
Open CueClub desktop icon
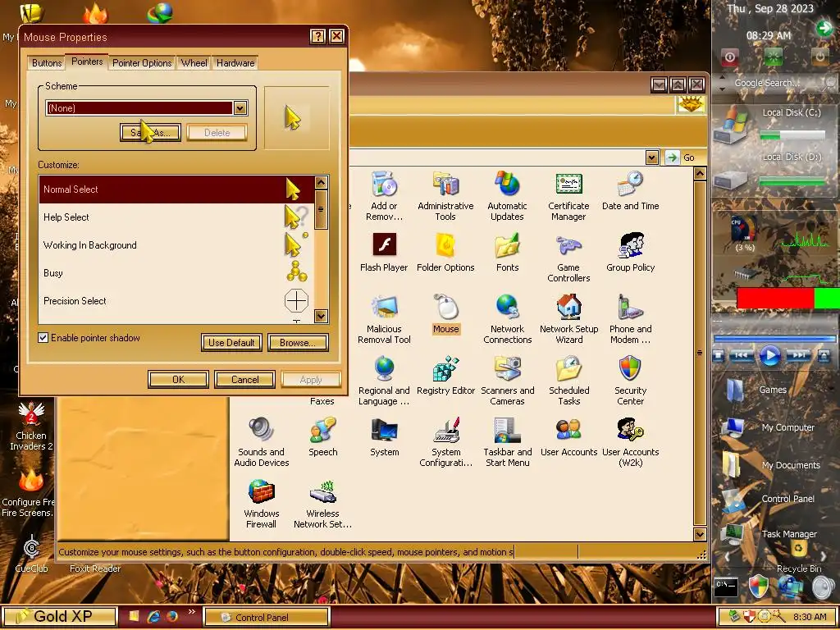point(32,554)
